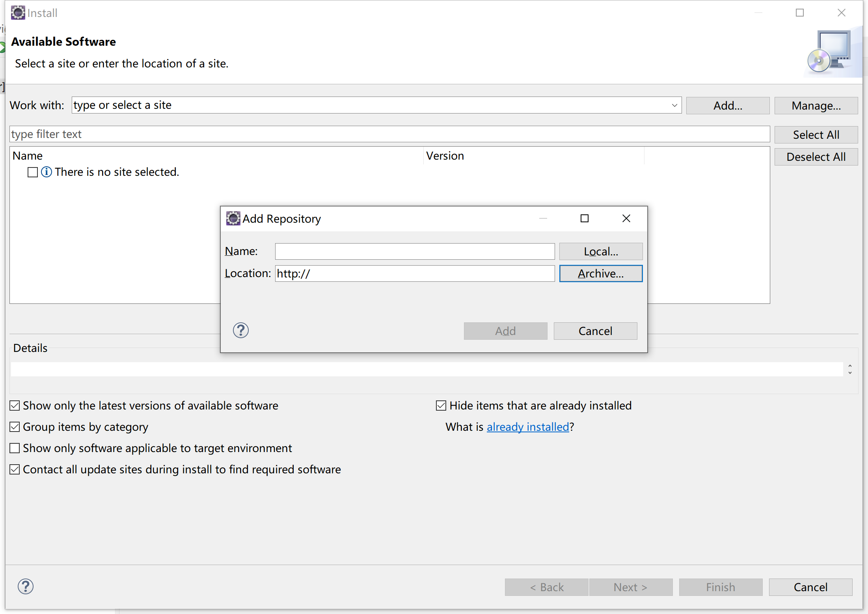This screenshot has height=614, width=868.
Task: Click the Eclipse icon in Install title bar
Action: (x=18, y=13)
